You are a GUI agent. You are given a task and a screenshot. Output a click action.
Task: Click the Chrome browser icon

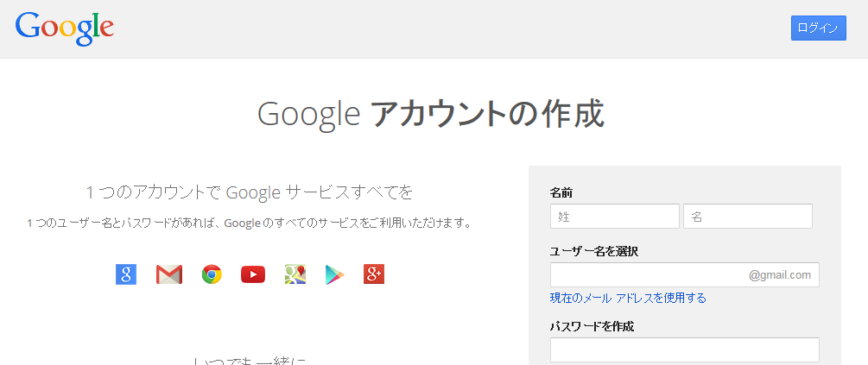click(212, 274)
